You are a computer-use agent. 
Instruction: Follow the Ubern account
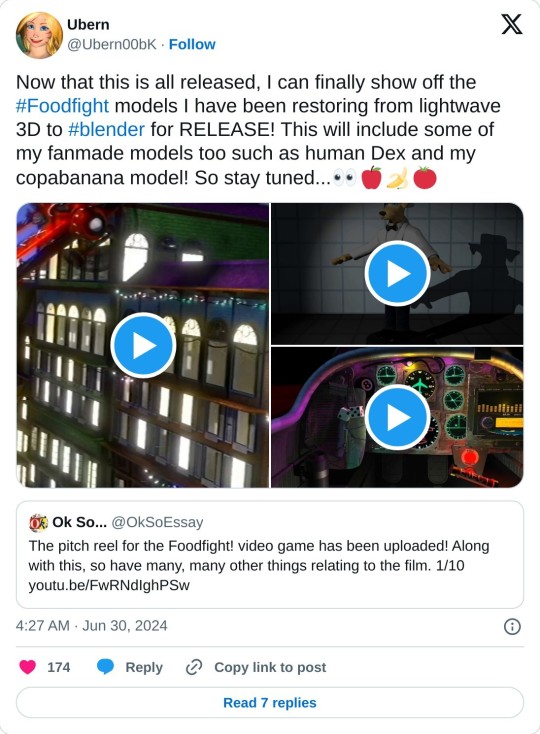(x=192, y=44)
